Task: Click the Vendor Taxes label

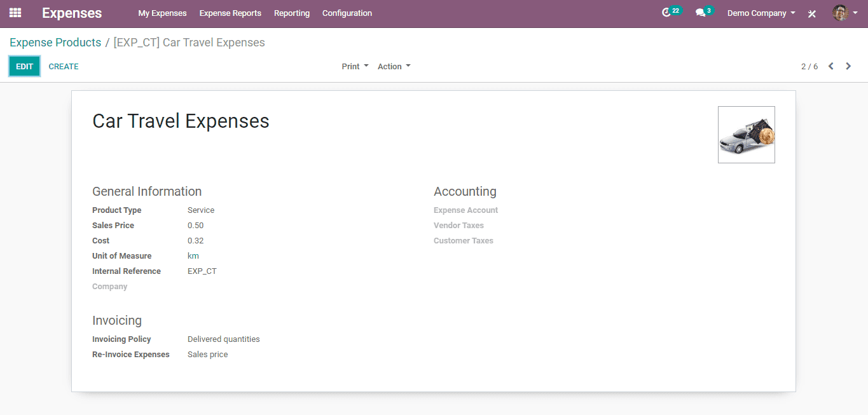Action: click(459, 226)
